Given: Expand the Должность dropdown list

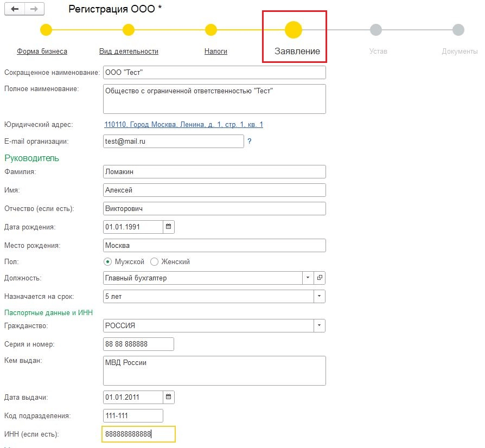Looking at the screenshot, I should click(x=308, y=278).
